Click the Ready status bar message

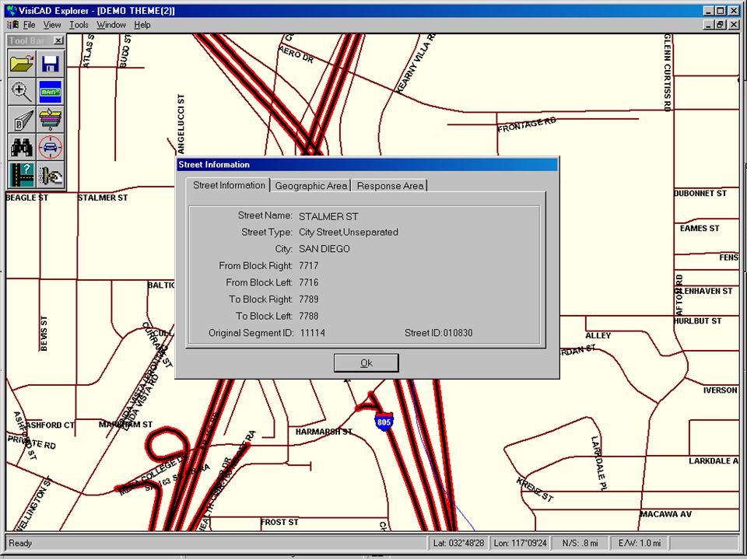[x=20, y=543]
